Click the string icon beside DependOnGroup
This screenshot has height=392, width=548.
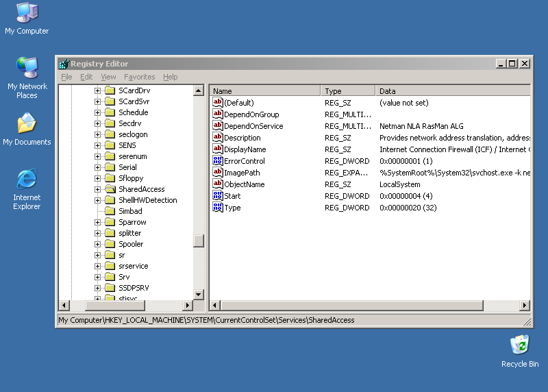click(x=217, y=114)
